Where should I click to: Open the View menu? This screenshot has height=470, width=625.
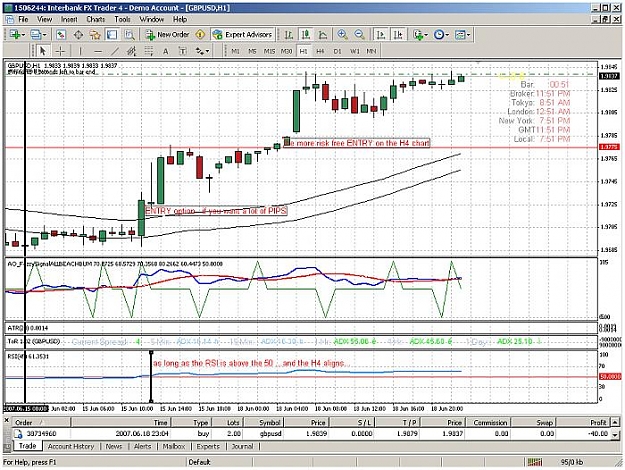44,19
